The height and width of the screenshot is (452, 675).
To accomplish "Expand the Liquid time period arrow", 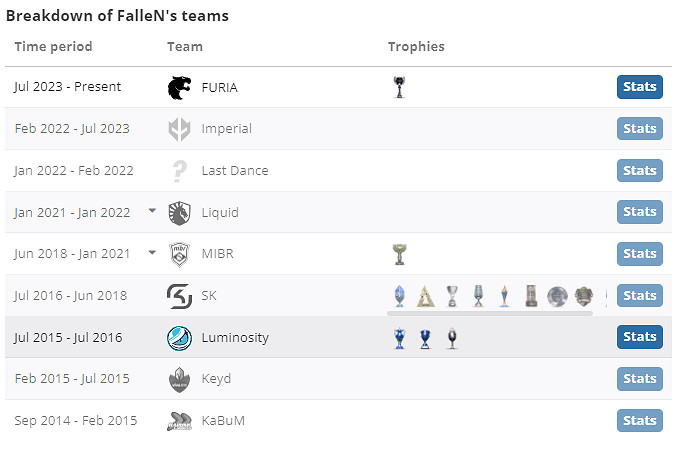I will [152, 211].
